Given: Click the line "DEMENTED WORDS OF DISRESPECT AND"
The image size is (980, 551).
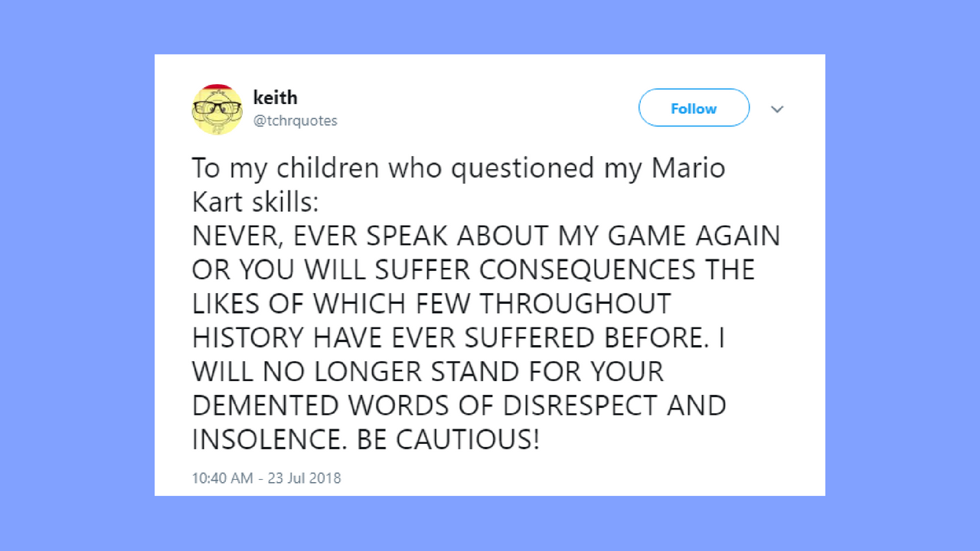Looking at the screenshot, I should coord(459,405).
